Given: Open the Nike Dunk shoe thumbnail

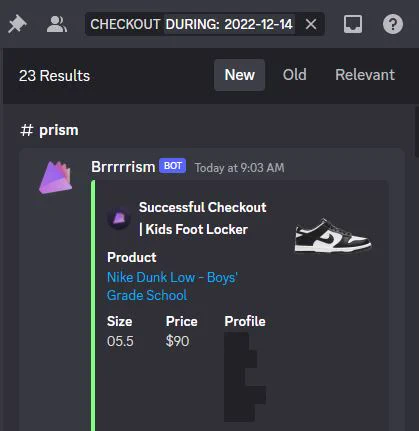Looking at the screenshot, I should click(x=333, y=235).
